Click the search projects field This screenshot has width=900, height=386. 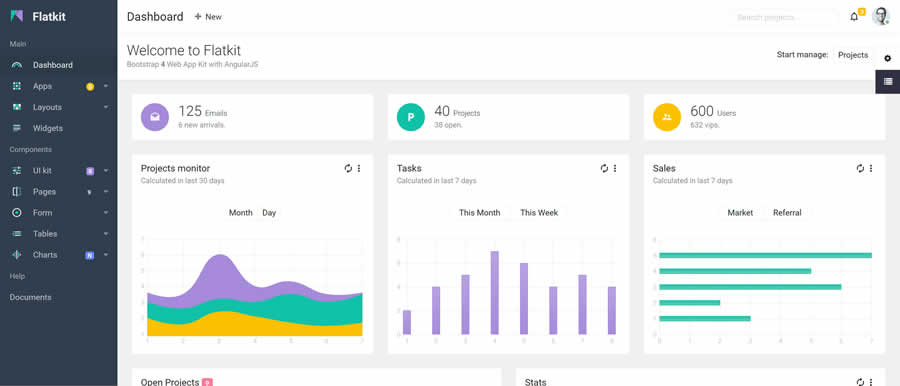tap(784, 17)
